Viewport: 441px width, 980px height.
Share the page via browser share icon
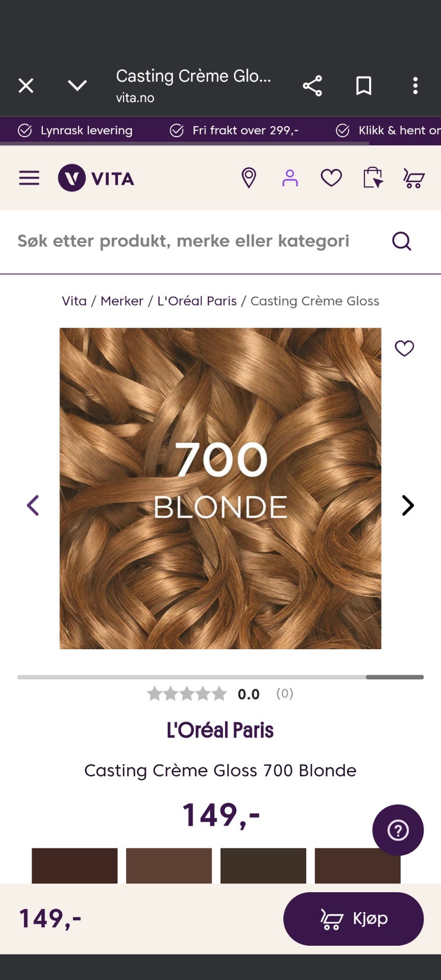312,86
